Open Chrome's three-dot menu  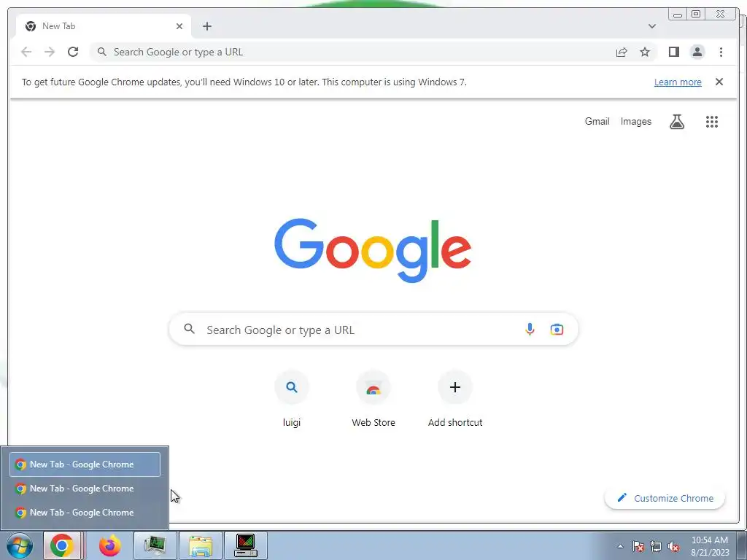[721, 52]
